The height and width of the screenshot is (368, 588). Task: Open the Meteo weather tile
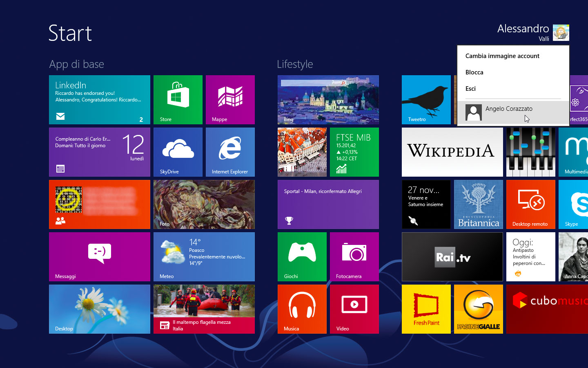(x=204, y=257)
